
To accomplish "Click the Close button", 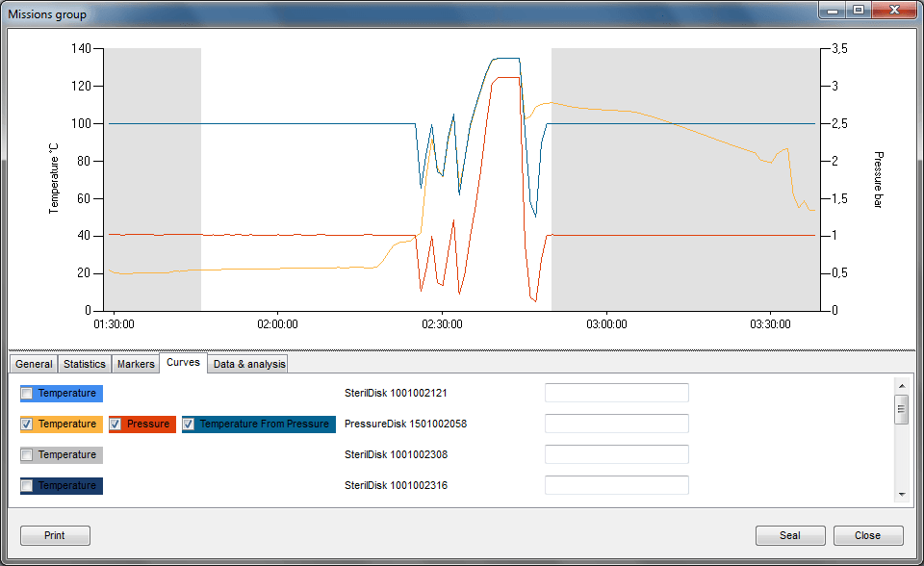I will coord(867,535).
